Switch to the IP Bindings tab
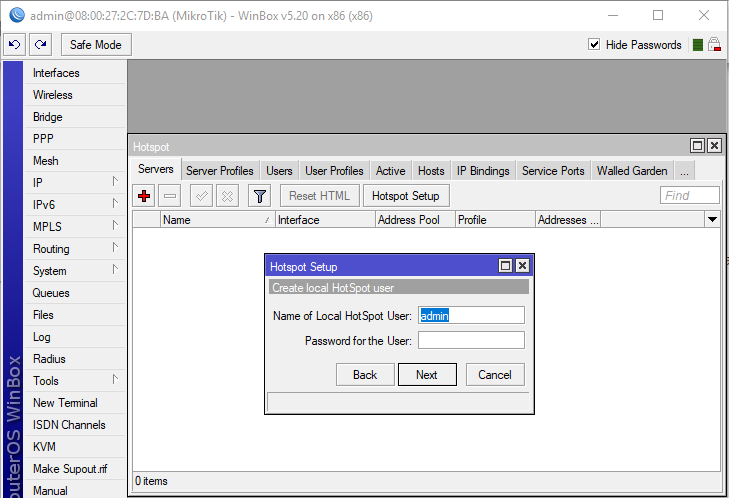Viewport: 729px width, 498px height. tap(483, 171)
